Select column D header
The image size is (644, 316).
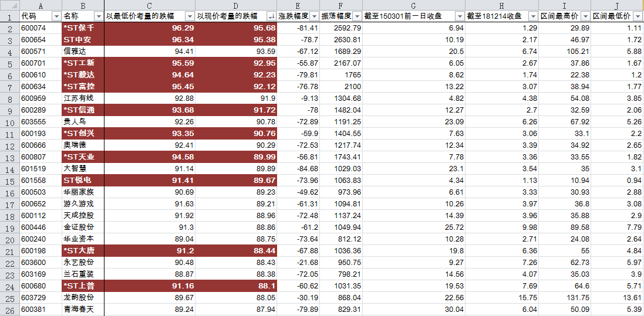pos(236,5)
